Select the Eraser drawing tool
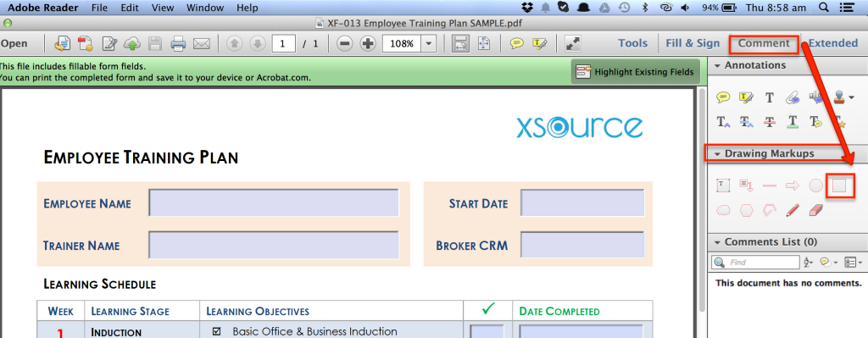The image size is (868, 338). tap(816, 210)
